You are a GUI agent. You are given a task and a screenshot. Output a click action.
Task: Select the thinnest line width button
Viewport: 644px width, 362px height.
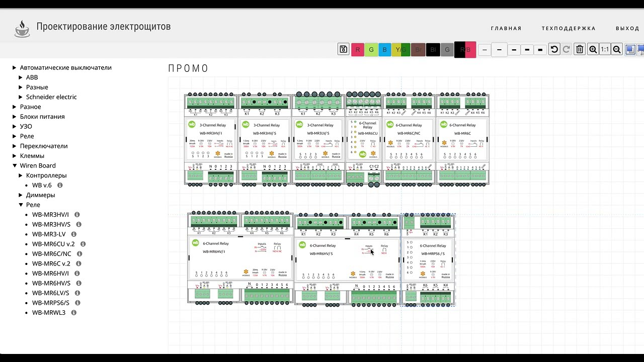(485, 50)
